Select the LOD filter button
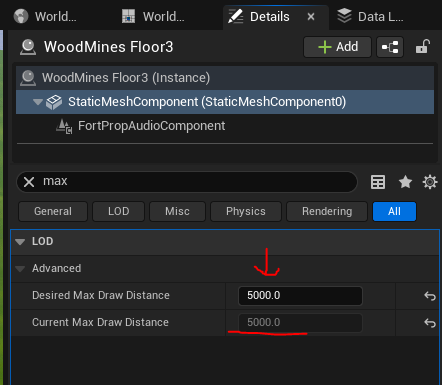 click(x=118, y=211)
